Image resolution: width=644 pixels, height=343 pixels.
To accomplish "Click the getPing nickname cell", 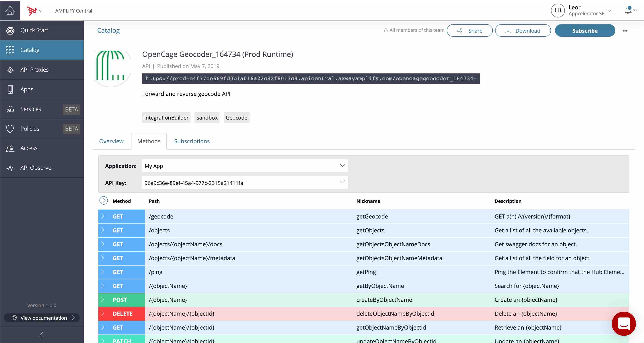I will pyautogui.click(x=366, y=272).
